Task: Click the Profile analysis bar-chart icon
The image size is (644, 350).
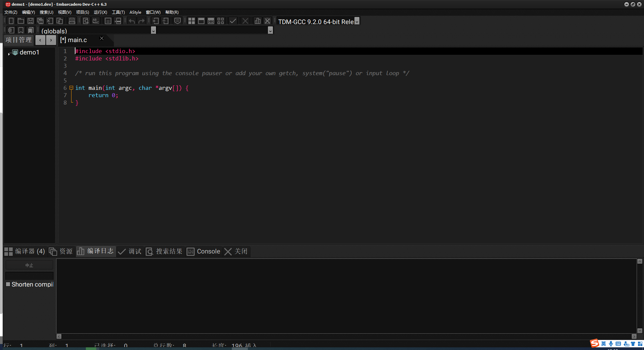Action: 258,21
